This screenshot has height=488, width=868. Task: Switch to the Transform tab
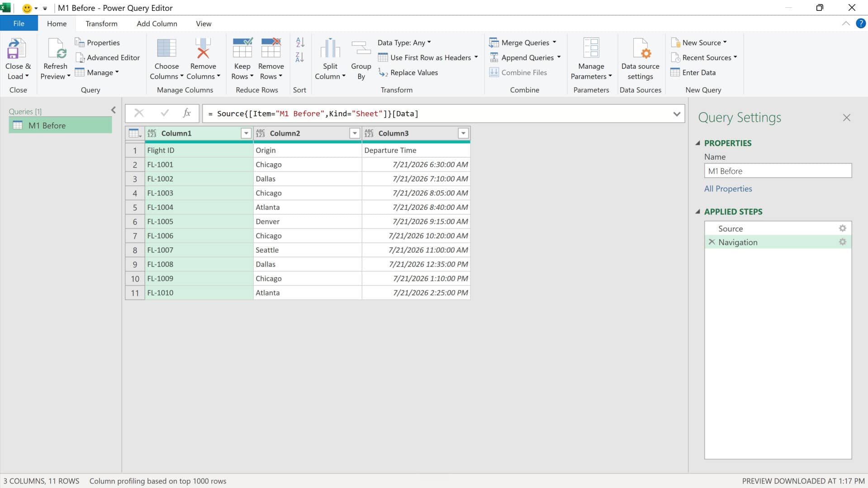coord(101,24)
